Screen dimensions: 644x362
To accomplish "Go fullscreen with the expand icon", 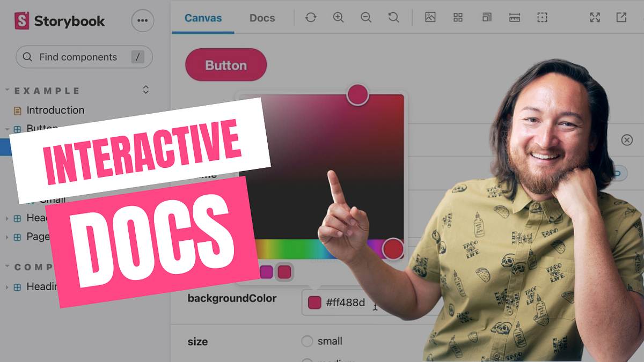I will 595,17.
